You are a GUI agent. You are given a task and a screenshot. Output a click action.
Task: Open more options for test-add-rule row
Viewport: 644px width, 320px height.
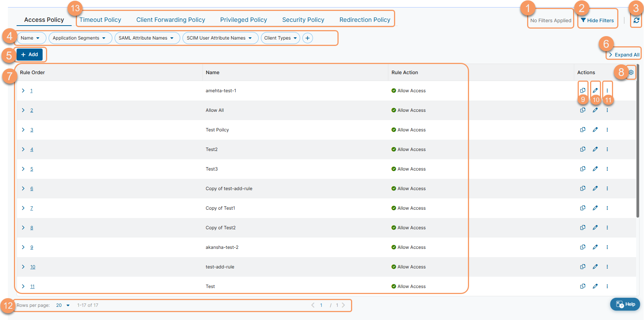coord(607,267)
